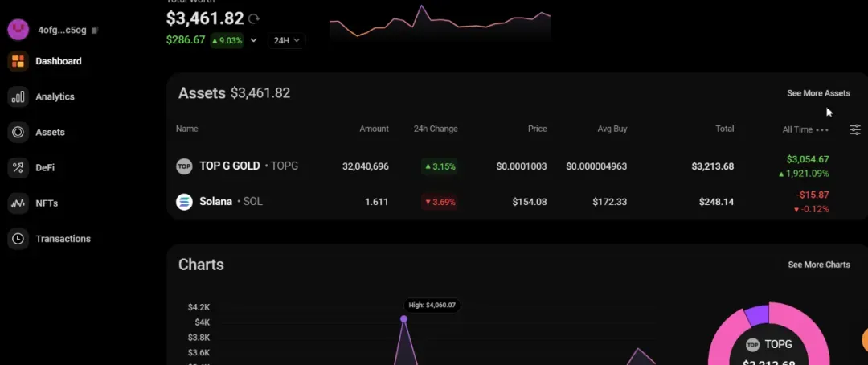Image resolution: width=868 pixels, height=365 pixels.
Task: Click the avg buy $0.000004963
Action: click(596, 166)
